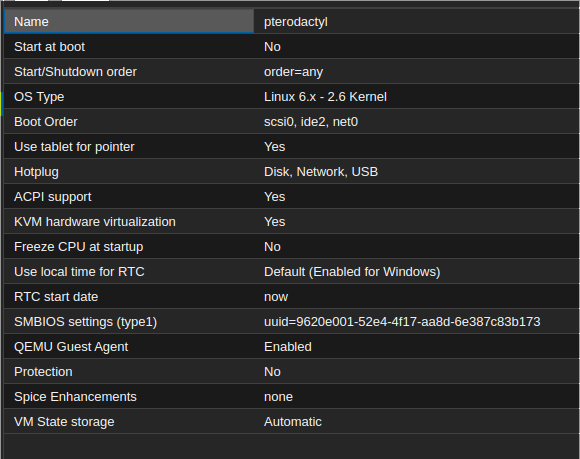Select the Name row

click(x=291, y=21)
